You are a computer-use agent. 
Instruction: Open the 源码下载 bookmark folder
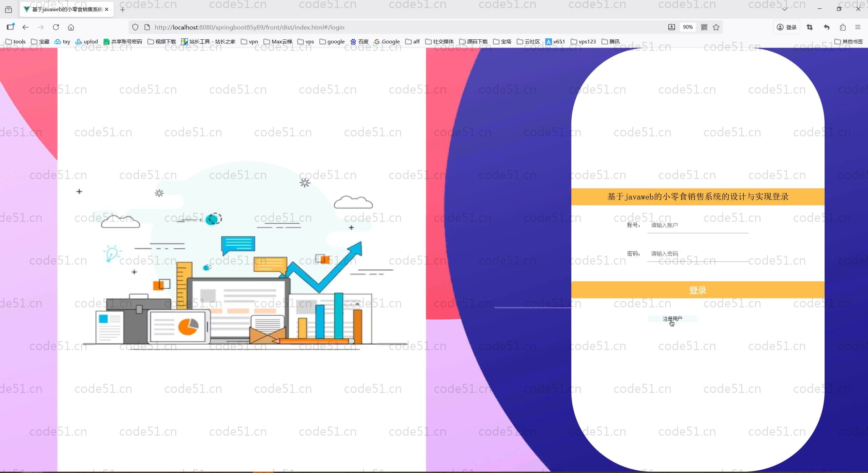473,41
